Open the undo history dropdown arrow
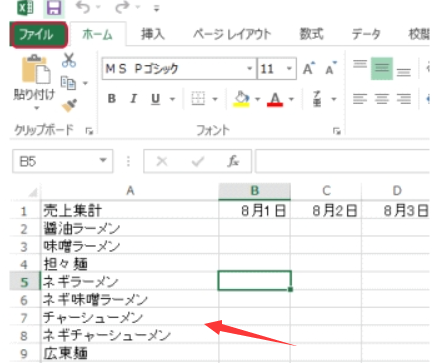The width and height of the screenshot is (445, 363). (98, 7)
